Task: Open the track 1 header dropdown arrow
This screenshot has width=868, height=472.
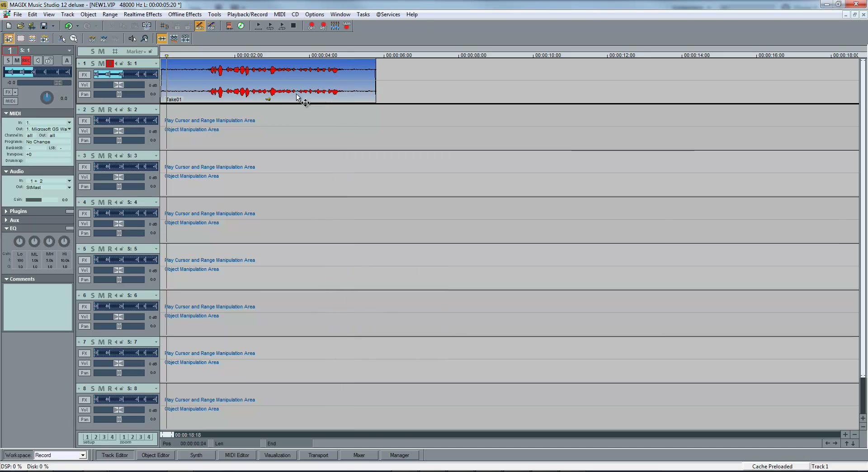Action: pos(156,63)
